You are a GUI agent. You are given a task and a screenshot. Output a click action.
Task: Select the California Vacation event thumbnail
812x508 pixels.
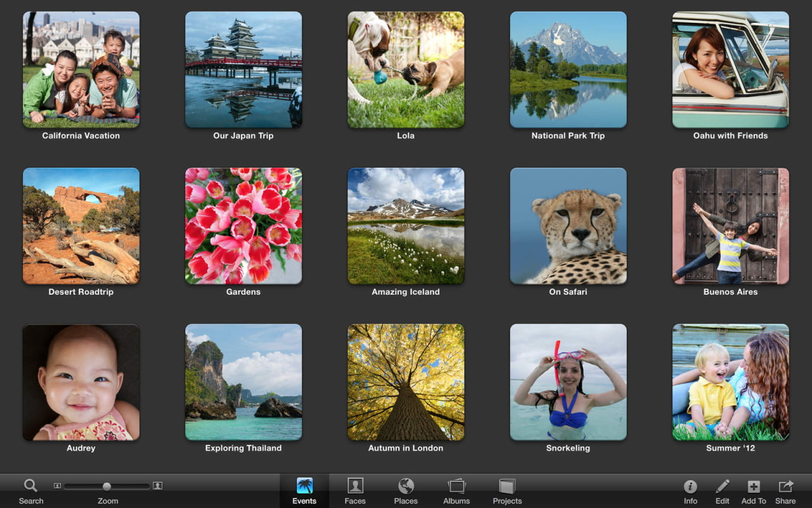pos(81,69)
